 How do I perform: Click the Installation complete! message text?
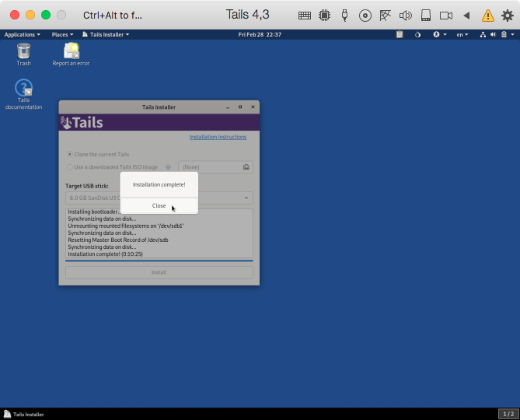159,184
